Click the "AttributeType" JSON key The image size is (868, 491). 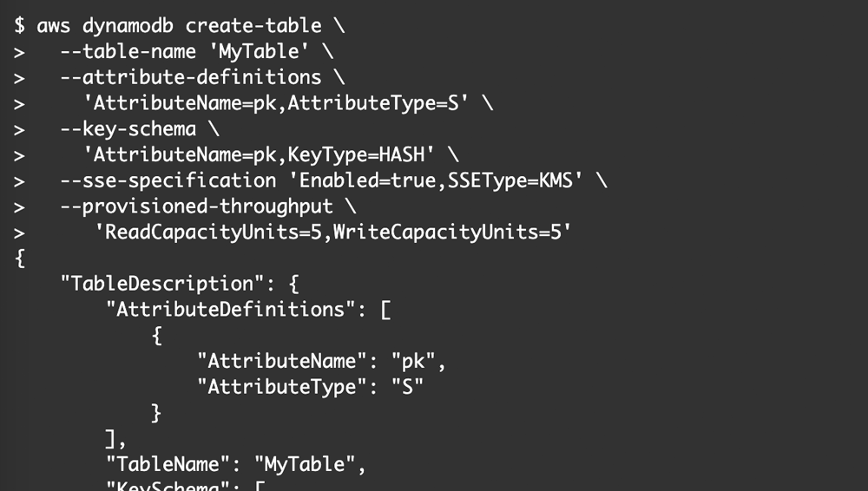(286, 387)
